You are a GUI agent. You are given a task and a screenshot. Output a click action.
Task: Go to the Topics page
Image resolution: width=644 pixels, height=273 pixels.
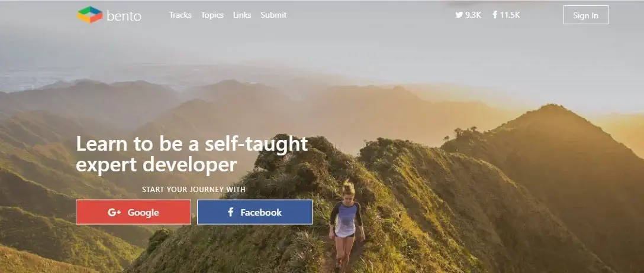point(212,15)
